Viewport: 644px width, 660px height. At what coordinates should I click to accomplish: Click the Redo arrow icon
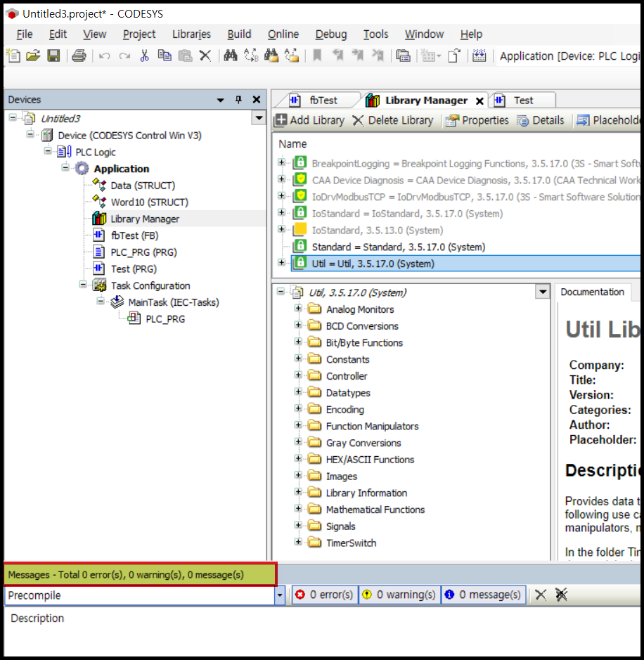click(124, 56)
